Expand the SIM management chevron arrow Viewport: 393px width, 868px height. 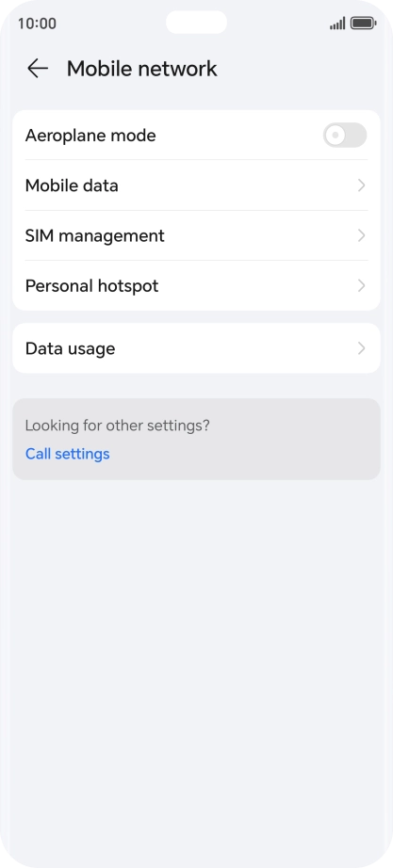point(361,235)
